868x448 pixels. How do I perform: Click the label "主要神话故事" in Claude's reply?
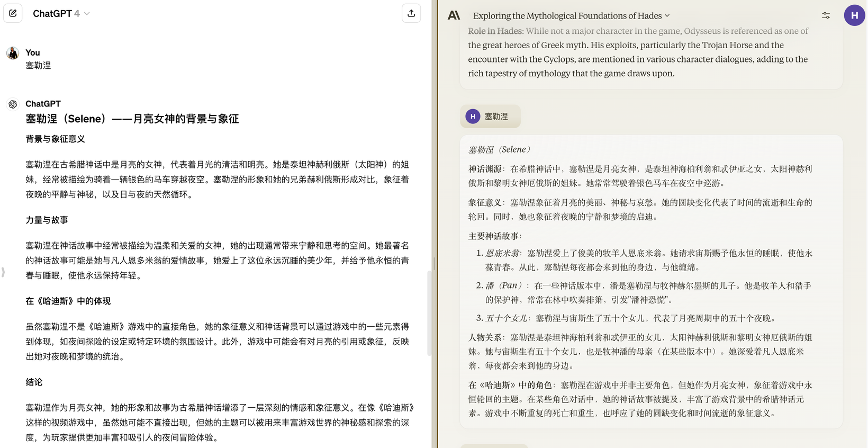[x=494, y=236]
